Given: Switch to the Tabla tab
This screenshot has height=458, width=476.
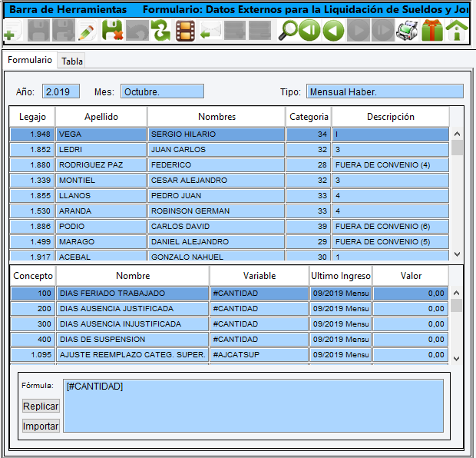Looking at the screenshot, I should coord(72,61).
